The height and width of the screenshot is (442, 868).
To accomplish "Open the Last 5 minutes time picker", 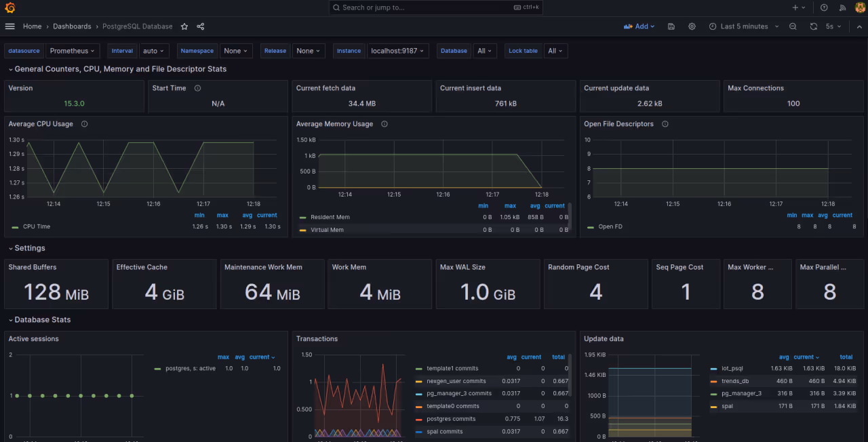I will (743, 26).
